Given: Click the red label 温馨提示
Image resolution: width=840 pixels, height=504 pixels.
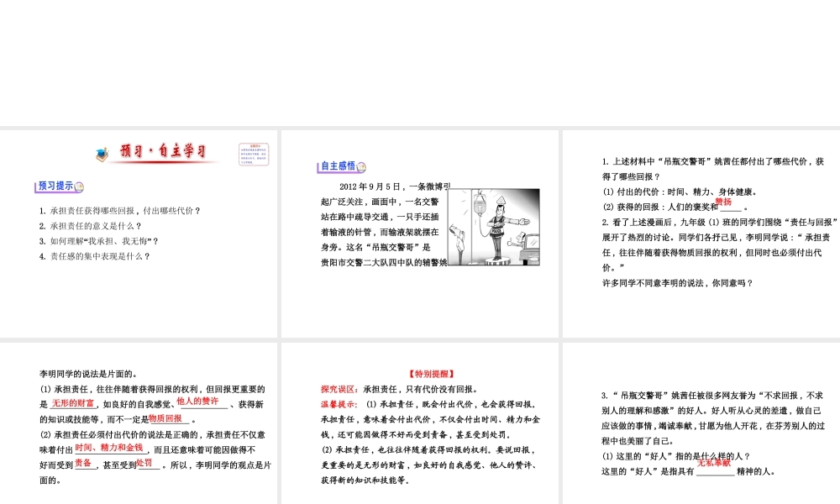Looking at the screenshot, I should tap(339, 404).
